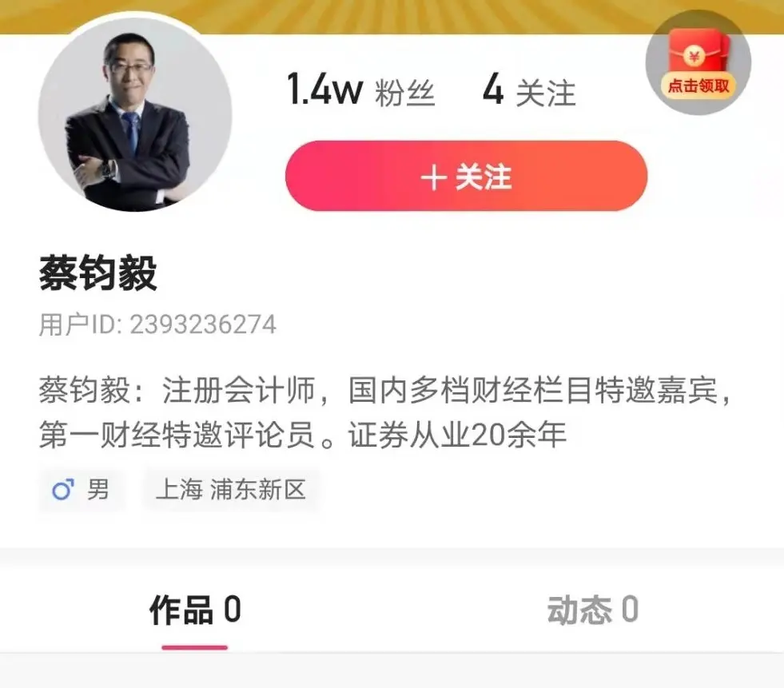Select the 男 gender tag
Screen dimensions: 784x688
(82, 490)
